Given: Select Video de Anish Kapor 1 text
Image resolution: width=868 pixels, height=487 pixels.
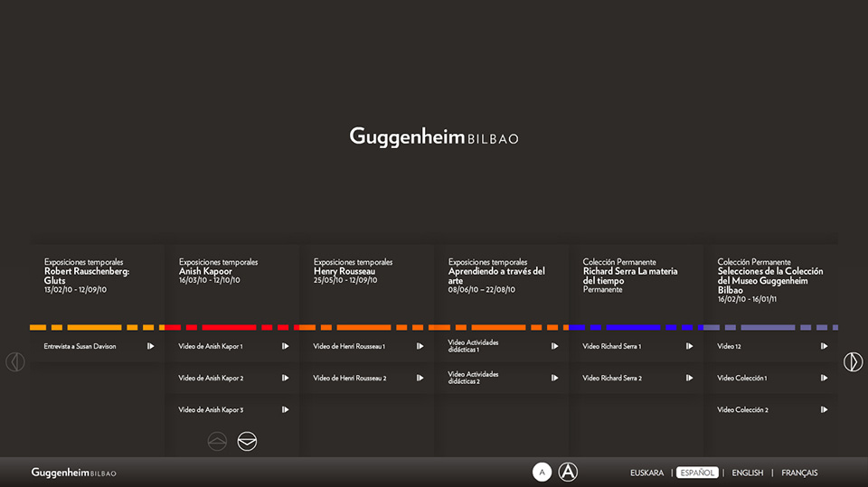Looking at the screenshot, I should coord(211,346).
